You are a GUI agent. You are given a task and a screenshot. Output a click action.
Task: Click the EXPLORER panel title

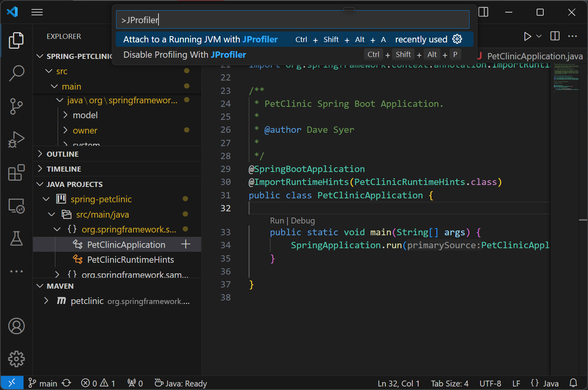64,37
